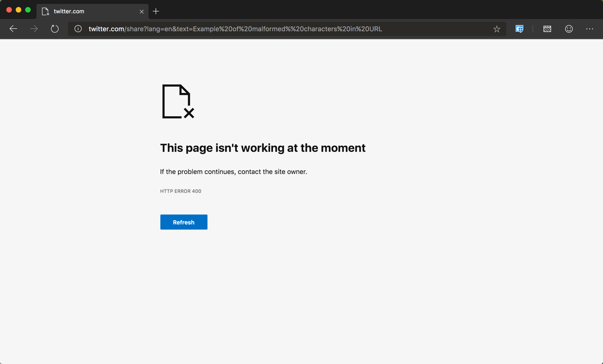Close the twitter.com tab
603x364 pixels.
(141, 11)
